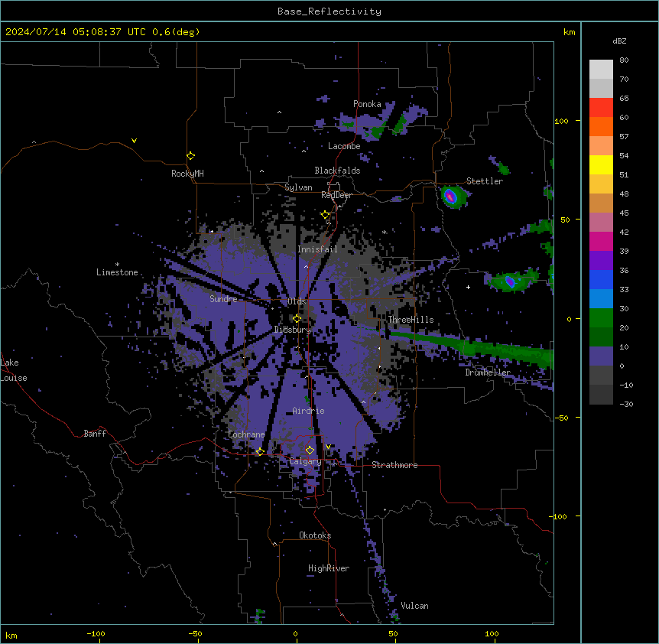
Task: Click the -30 value on the dBZ scale
Action: coord(626,405)
